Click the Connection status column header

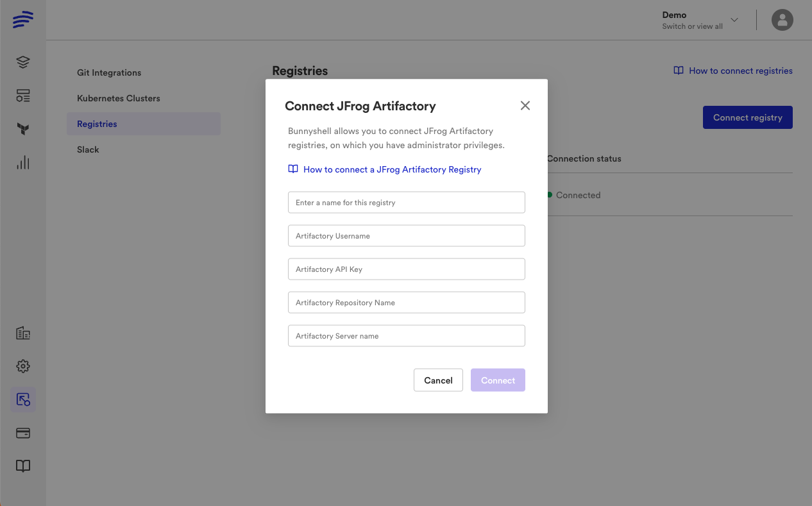[584, 158]
